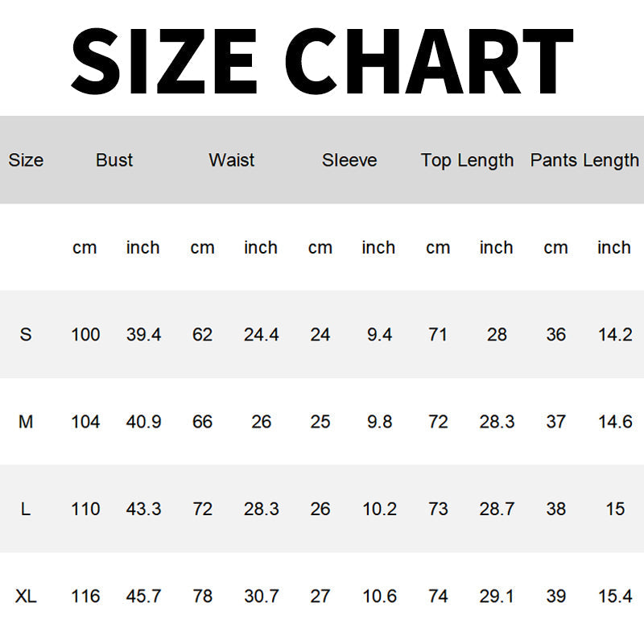Viewport: 644px width, 644px height.
Task: Click the Size header cell
Action: point(26,160)
